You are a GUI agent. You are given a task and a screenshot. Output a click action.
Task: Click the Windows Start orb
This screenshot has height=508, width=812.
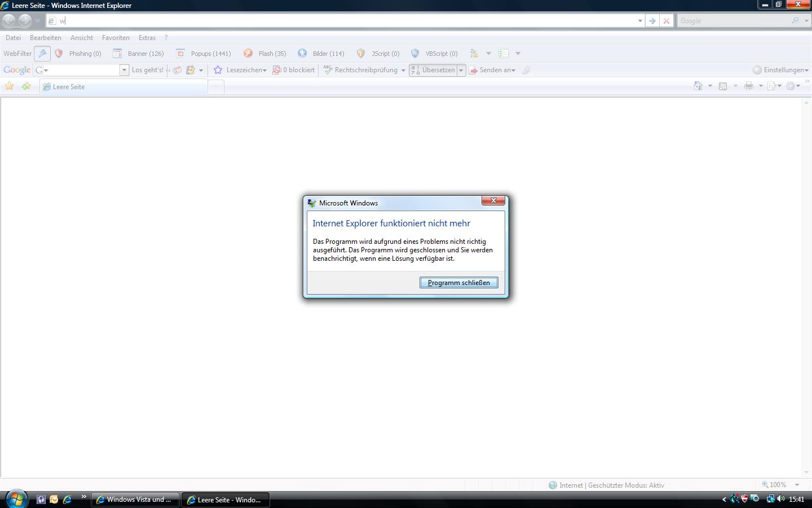(16, 499)
